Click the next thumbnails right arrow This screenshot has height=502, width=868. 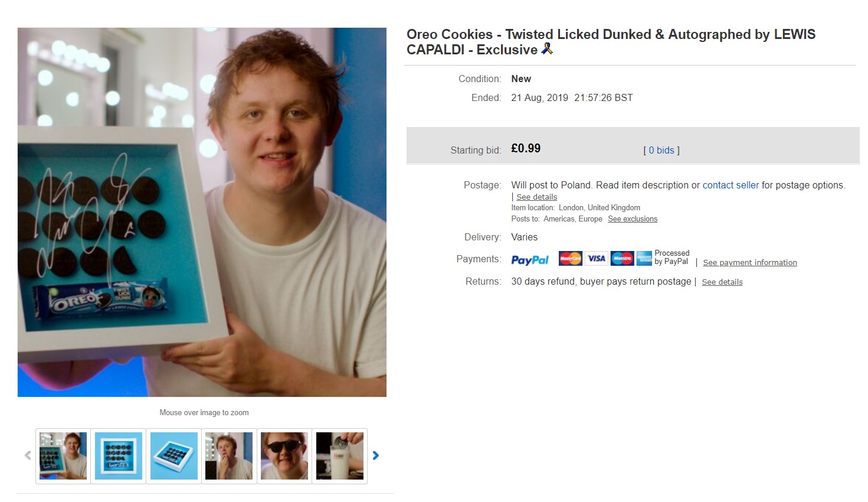tap(376, 455)
